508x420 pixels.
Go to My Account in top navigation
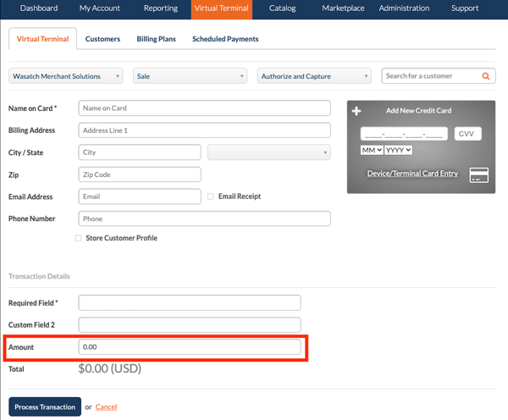coord(99,8)
